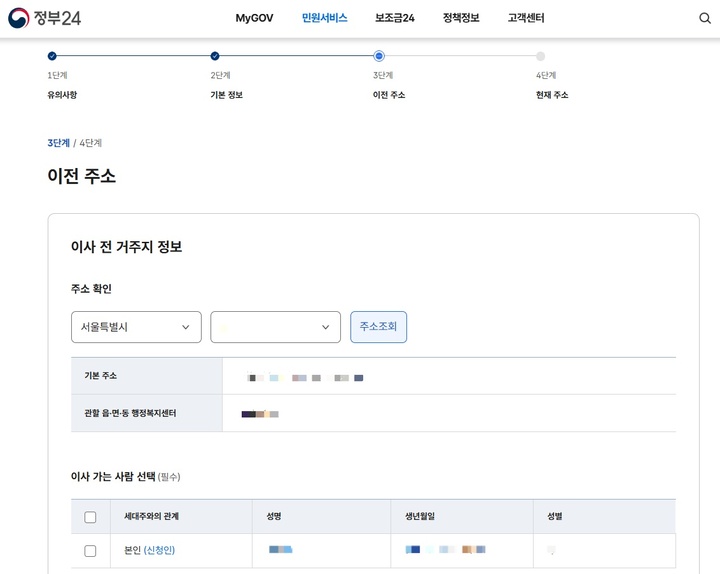The width and height of the screenshot is (720, 574).
Task: Click the 주소조회 button
Action: (378, 327)
